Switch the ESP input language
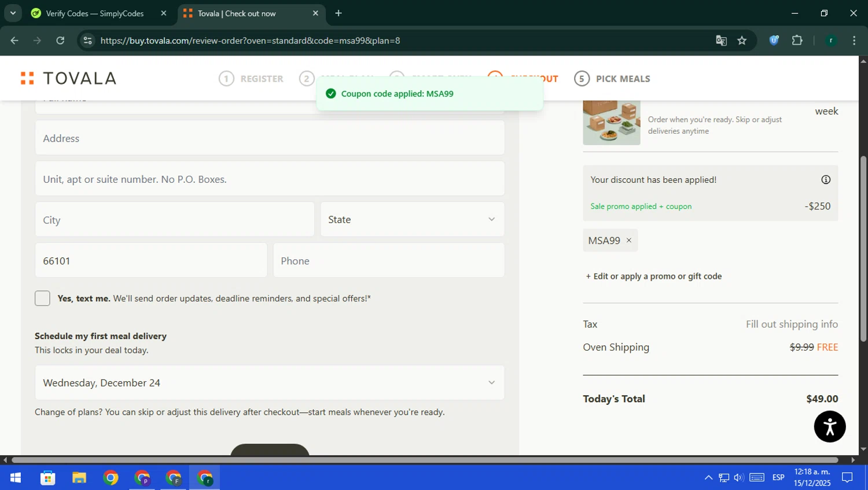 coord(778,478)
